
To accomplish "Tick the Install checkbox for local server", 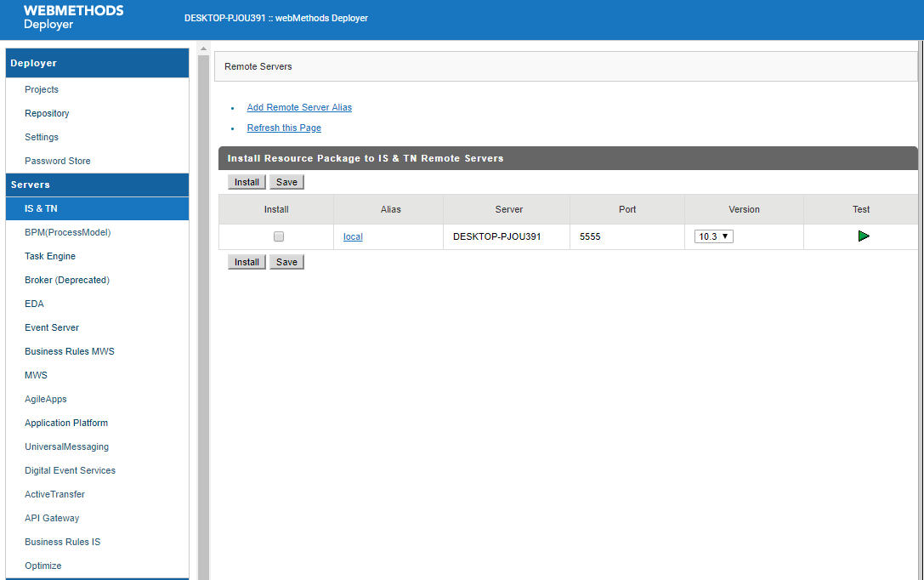I will tap(279, 236).
